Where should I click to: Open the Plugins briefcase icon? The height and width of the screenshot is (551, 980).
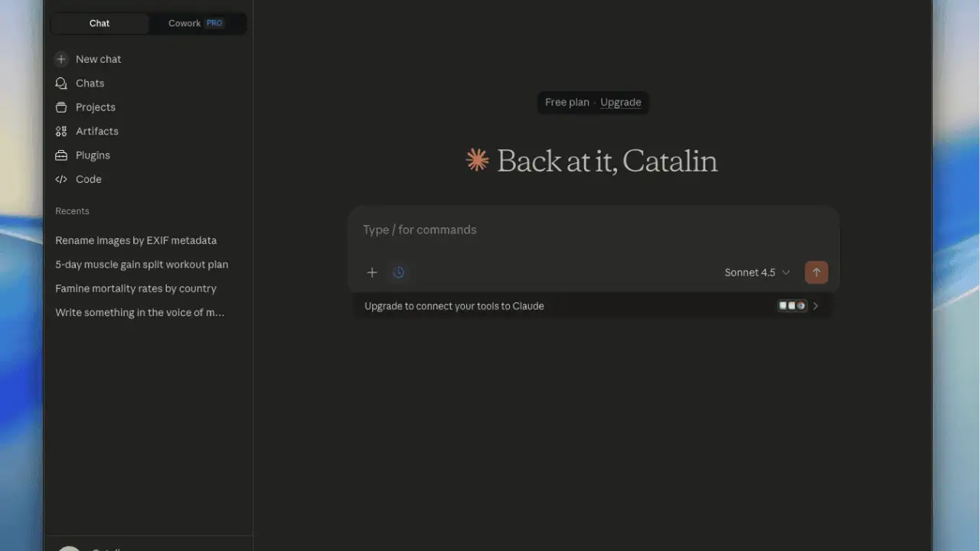61,155
